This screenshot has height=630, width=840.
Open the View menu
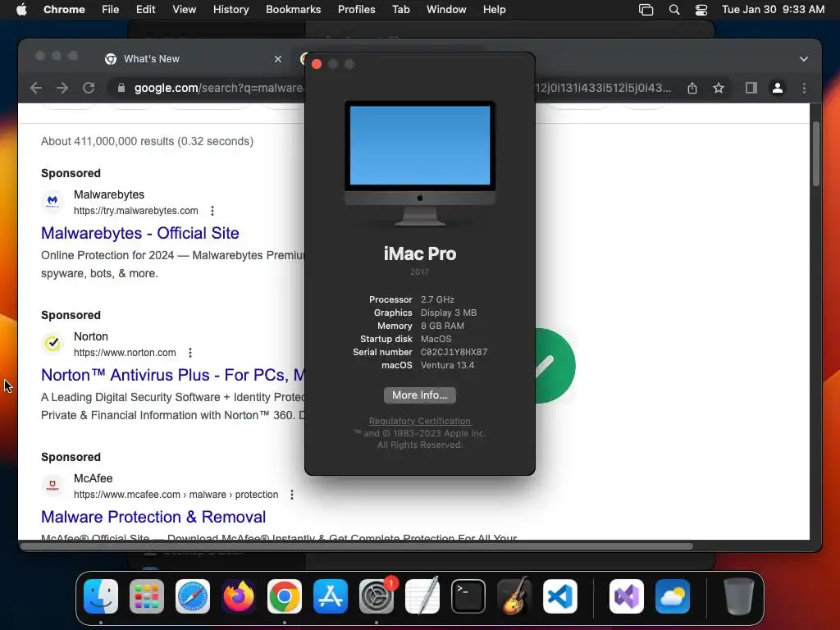tap(185, 10)
